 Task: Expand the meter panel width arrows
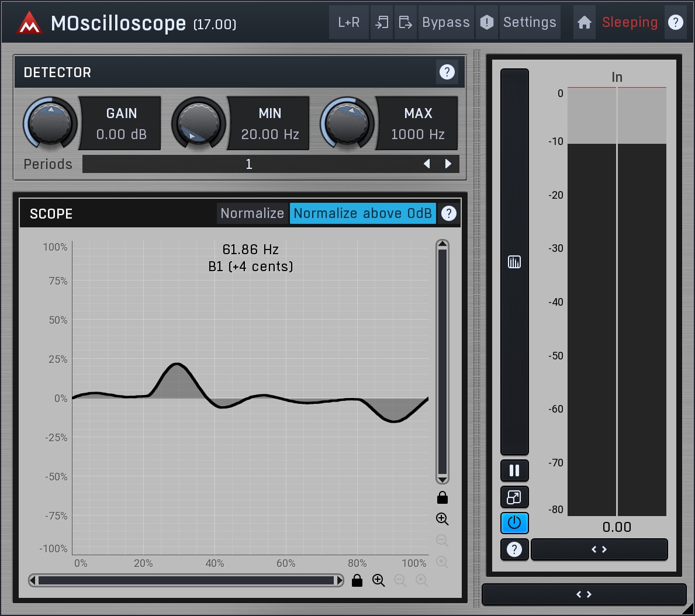coord(599,549)
